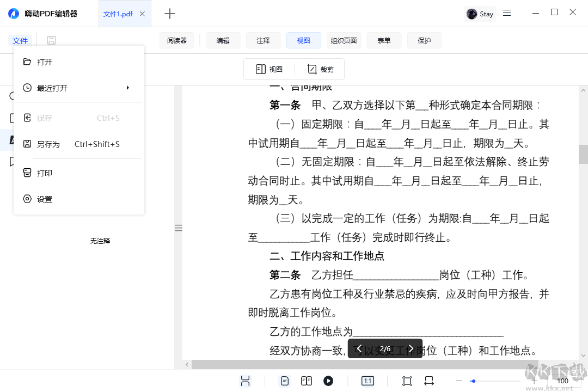Switch to the 注释 tab

point(264,40)
